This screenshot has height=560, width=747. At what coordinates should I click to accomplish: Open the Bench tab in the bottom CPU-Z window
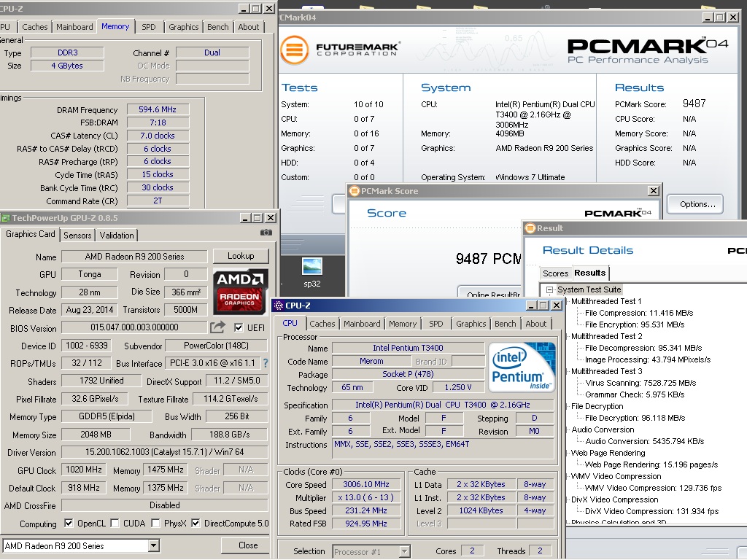[505, 324]
